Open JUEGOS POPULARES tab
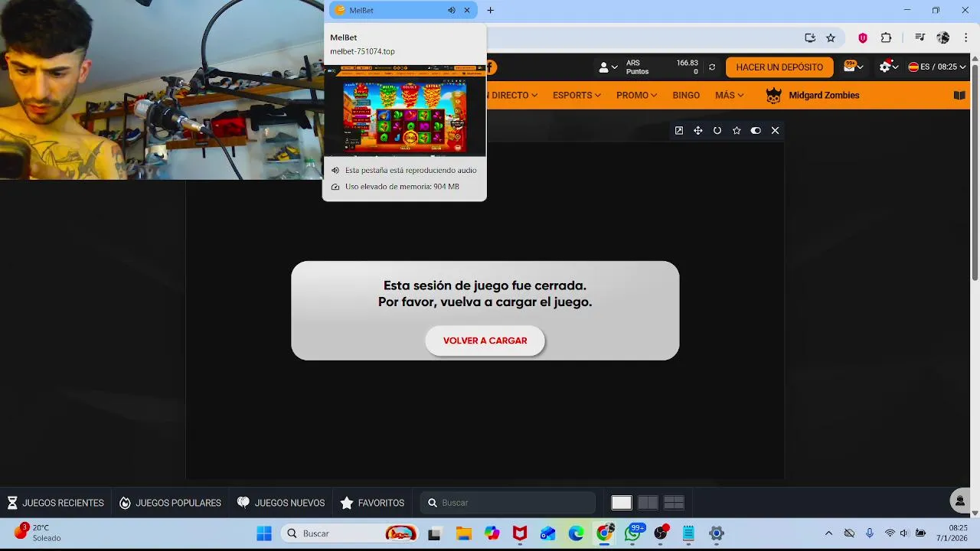Image resolution: width=980 pixels, height=551 pixels. point(170,503)
